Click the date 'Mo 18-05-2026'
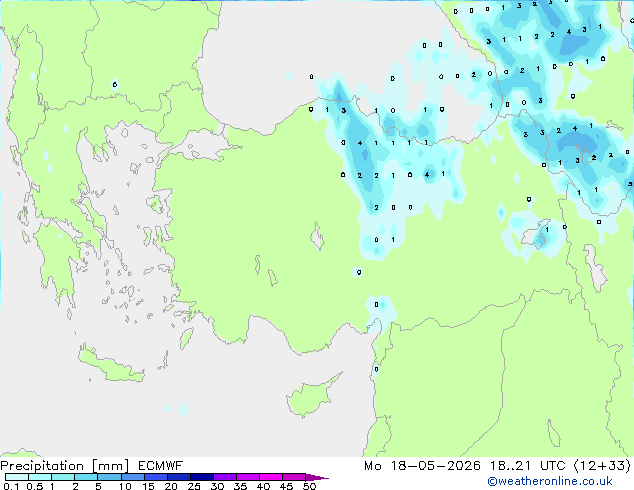Viewport: 634px width, 490px height. 422,466
